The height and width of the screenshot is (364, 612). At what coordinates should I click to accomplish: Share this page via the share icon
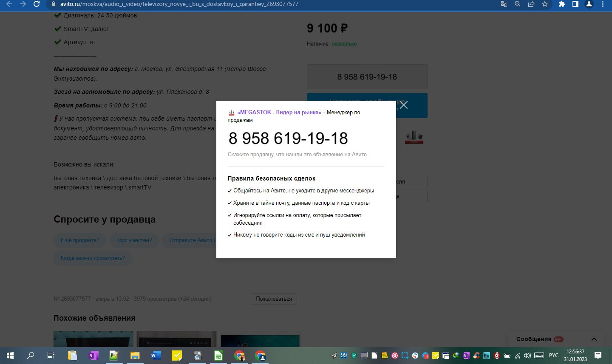531,4
